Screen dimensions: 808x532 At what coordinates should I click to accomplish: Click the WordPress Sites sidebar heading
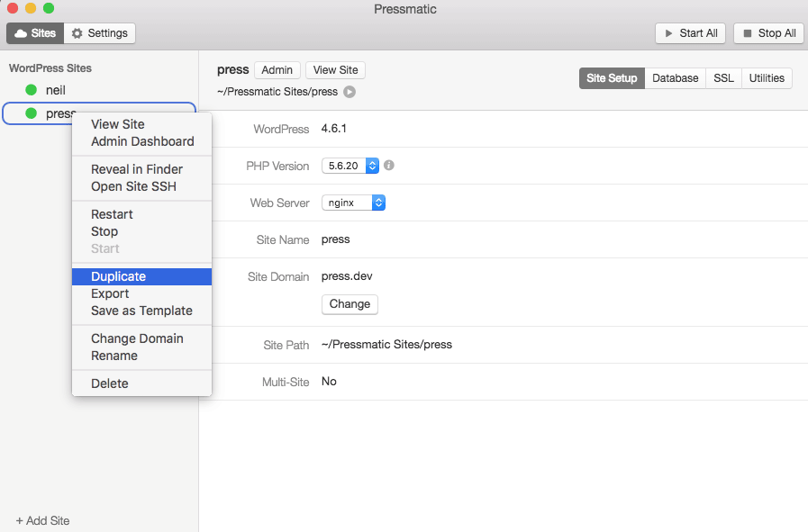tap(50, 68)
